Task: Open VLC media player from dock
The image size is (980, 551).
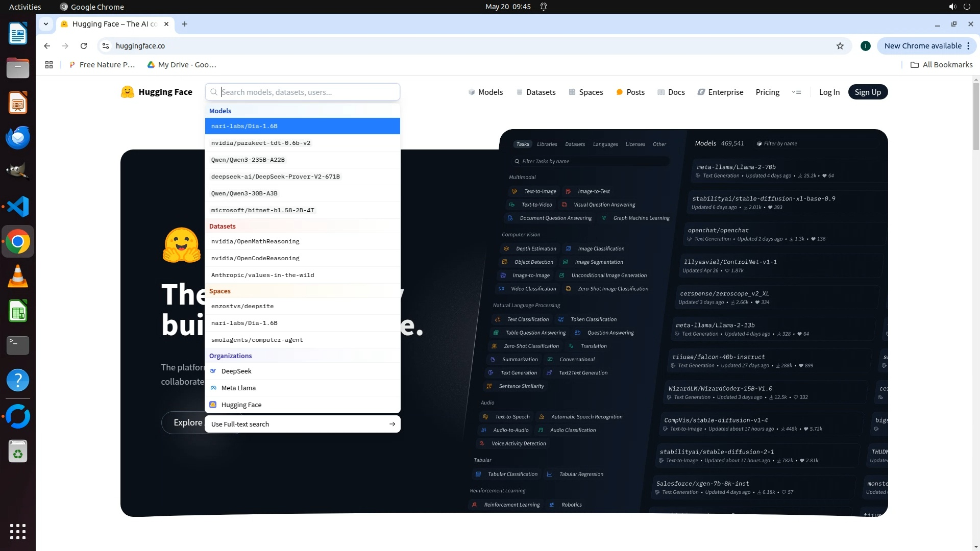Action: (x=18, y=277)
